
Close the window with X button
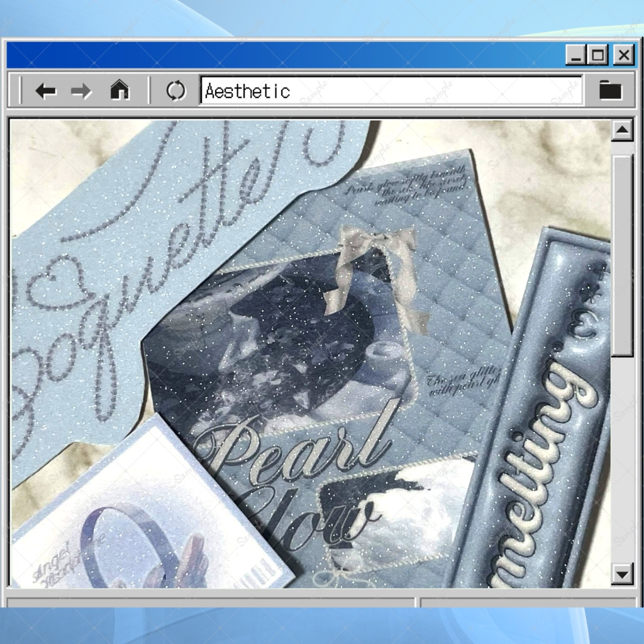click(x=624, y=55)
